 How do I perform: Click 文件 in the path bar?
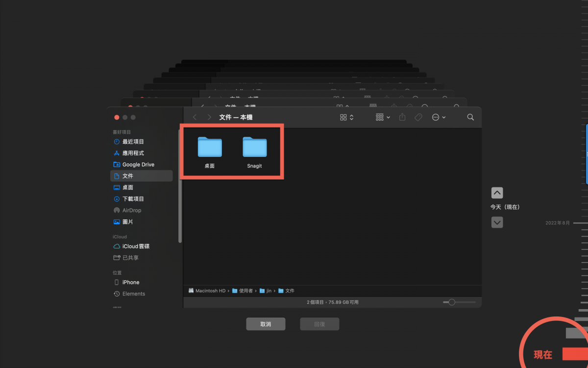pos(287,290)
